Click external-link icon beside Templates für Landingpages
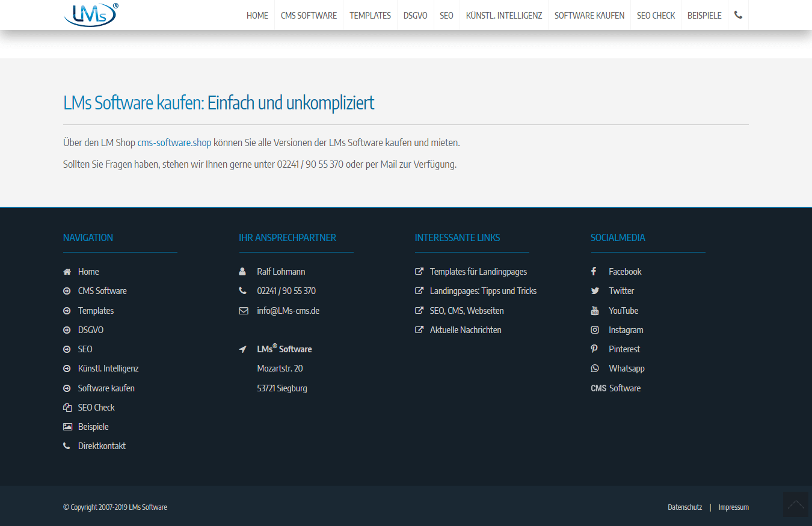 tap(419, 272)
